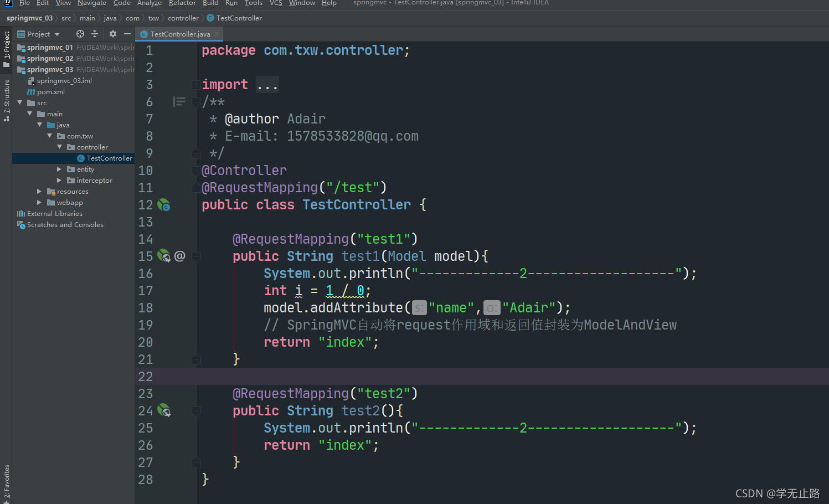Click the locate/scroll-from-source target icon
This screenshot has width=829, height=504.
(x=80, y=34)
